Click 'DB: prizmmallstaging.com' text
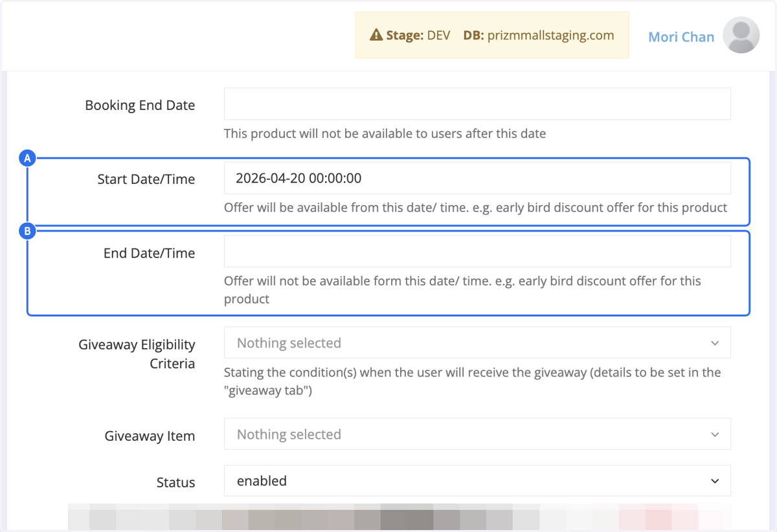Screen dimensions: 777x532 pos(539,36)
